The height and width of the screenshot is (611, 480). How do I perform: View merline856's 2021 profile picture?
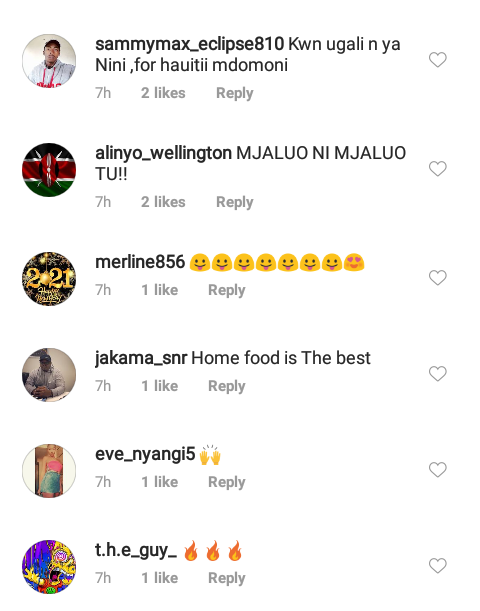click(49, 279)
